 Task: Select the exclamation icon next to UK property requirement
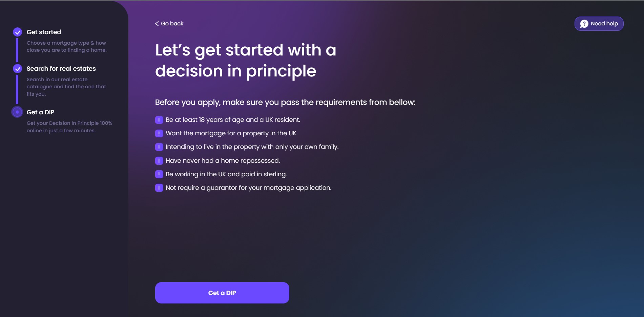click(159, 133)
